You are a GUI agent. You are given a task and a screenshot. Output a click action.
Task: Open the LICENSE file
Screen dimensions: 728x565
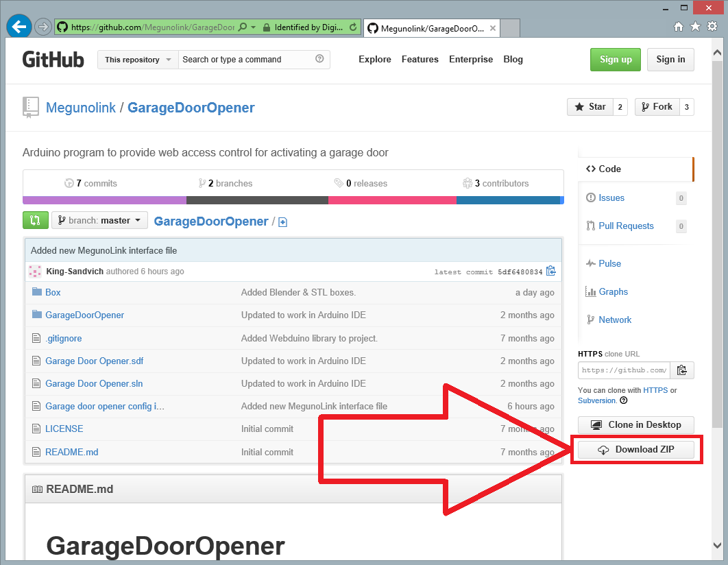tap(64, 429)
